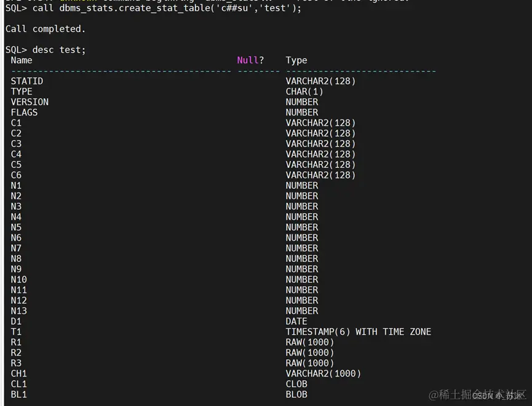Click the 'desc test;' command text

coord(59,50)
